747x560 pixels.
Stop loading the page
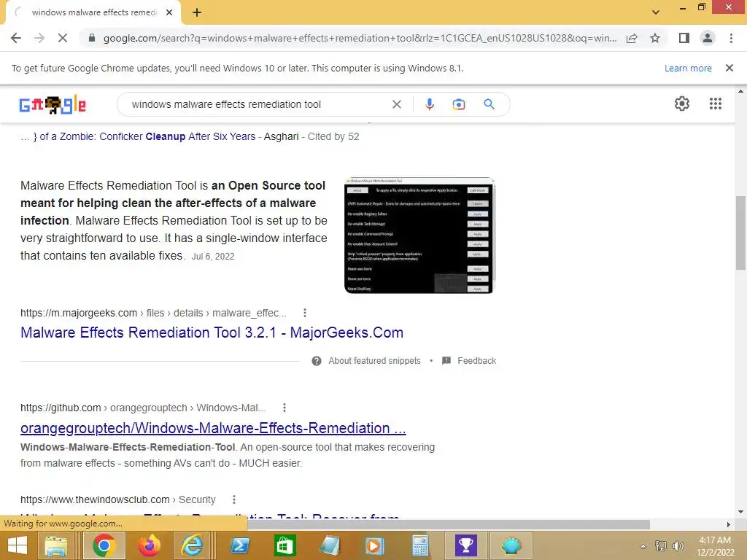[63, 38]
